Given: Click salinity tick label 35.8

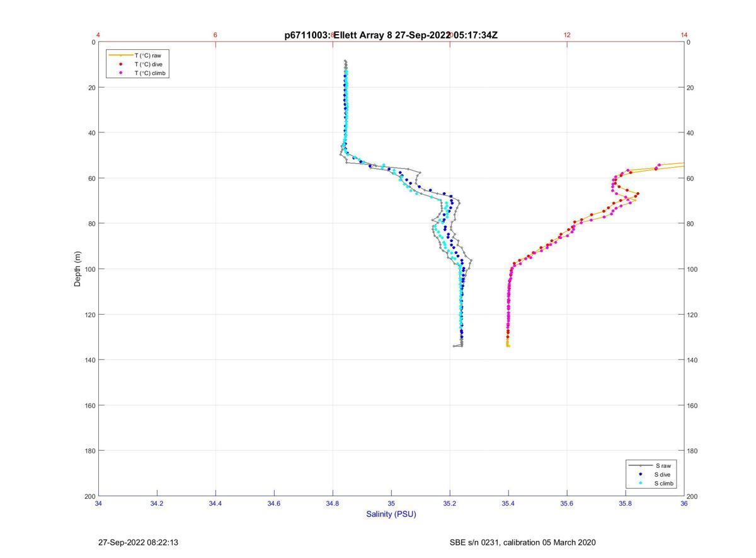Looking at the screenshot, I should pyautogui.click(x=626, y=503).
